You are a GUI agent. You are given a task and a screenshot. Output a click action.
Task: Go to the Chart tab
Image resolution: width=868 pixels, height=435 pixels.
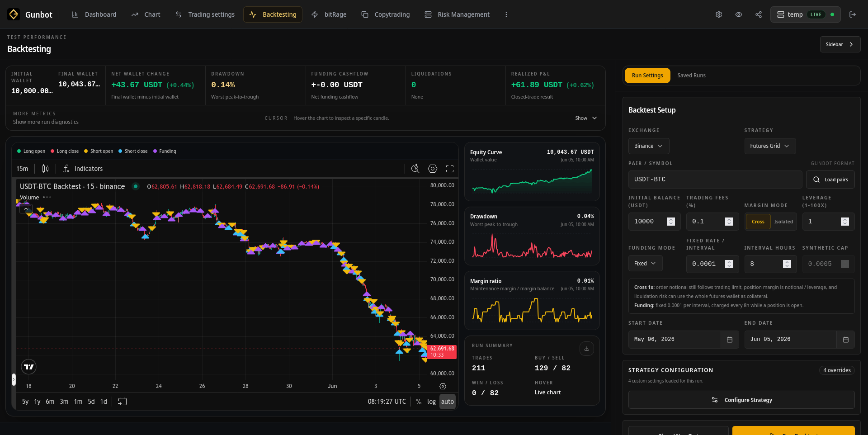point(146,14)
